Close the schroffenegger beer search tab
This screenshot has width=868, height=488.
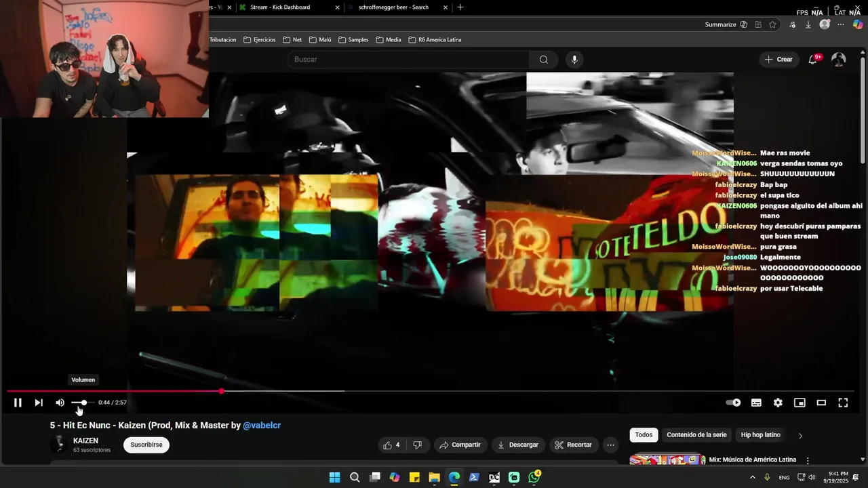pyautogui.click(x=446, y=7)
